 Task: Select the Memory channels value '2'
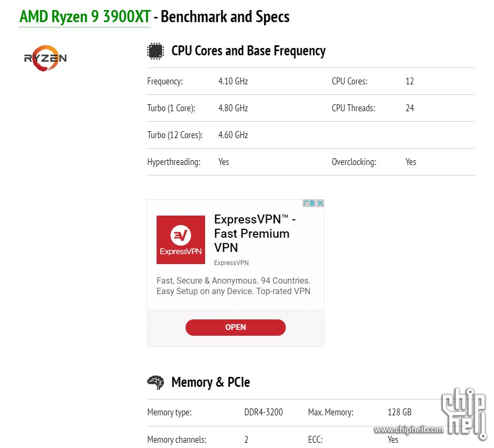pos(246,440)
